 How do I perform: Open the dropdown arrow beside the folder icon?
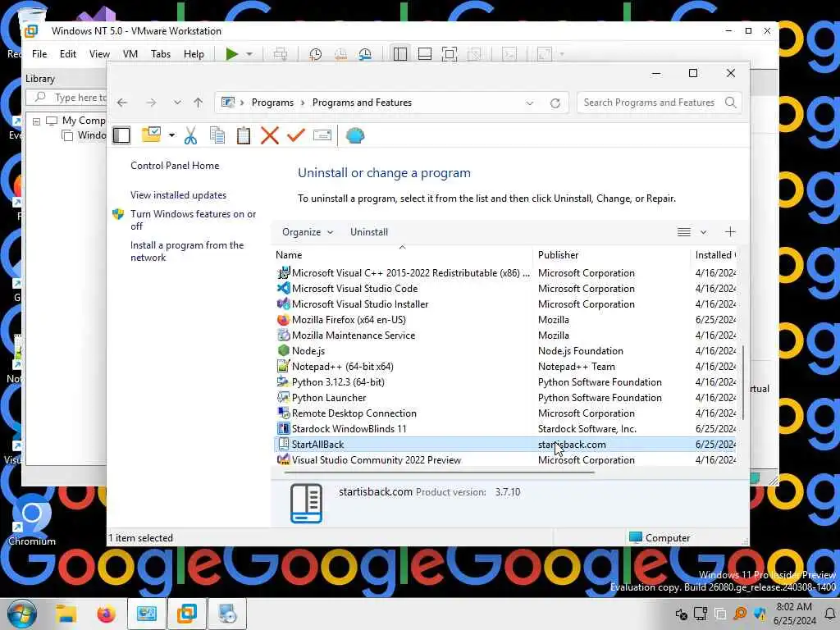pos(171,135)
